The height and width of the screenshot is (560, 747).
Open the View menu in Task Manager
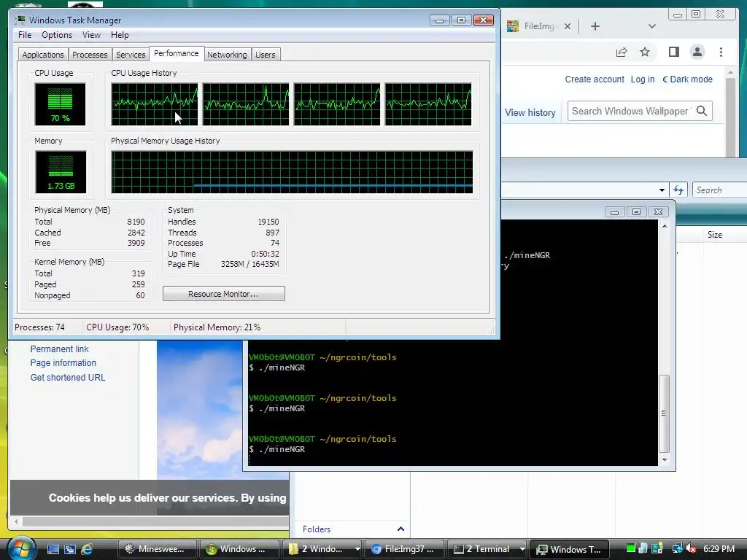point(91,35)
